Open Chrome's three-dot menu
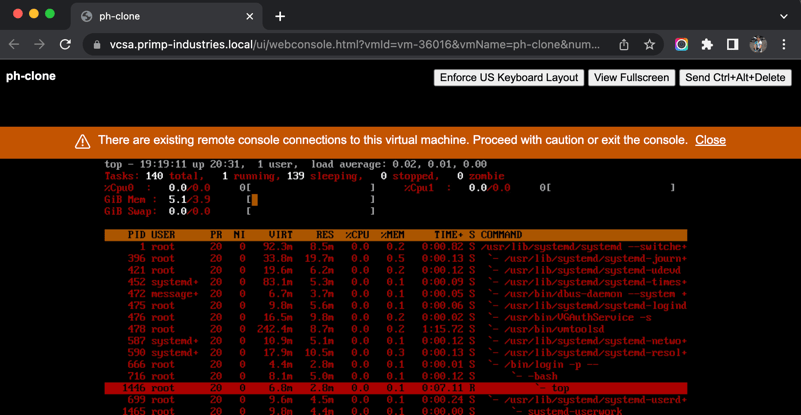The image size is (801, 415). tap(784, 45)
